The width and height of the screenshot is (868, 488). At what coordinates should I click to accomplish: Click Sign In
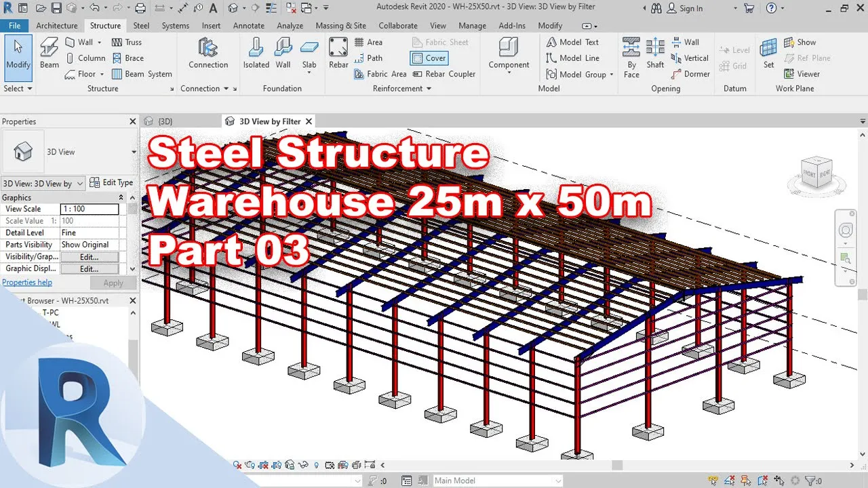point(684,8)
